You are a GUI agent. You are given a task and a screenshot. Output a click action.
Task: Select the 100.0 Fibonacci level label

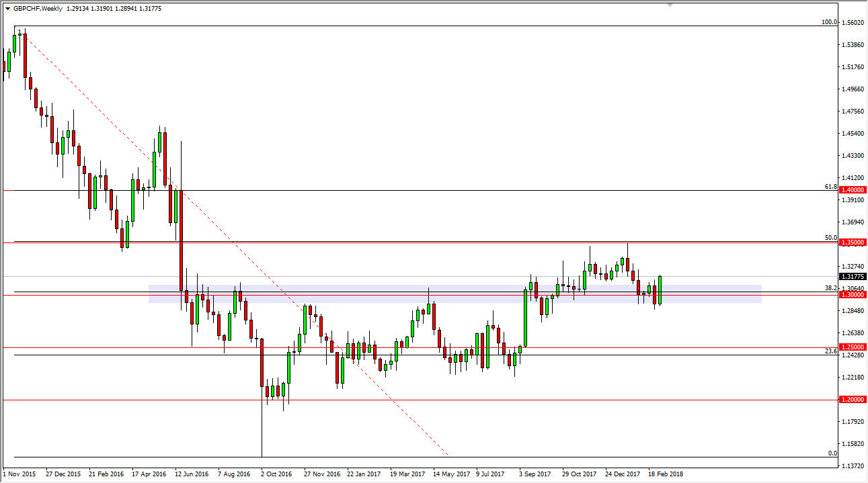pos(832,21)
